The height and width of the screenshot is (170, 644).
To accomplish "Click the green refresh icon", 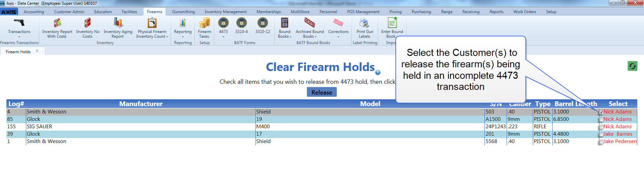I will [x=632, y=66].
